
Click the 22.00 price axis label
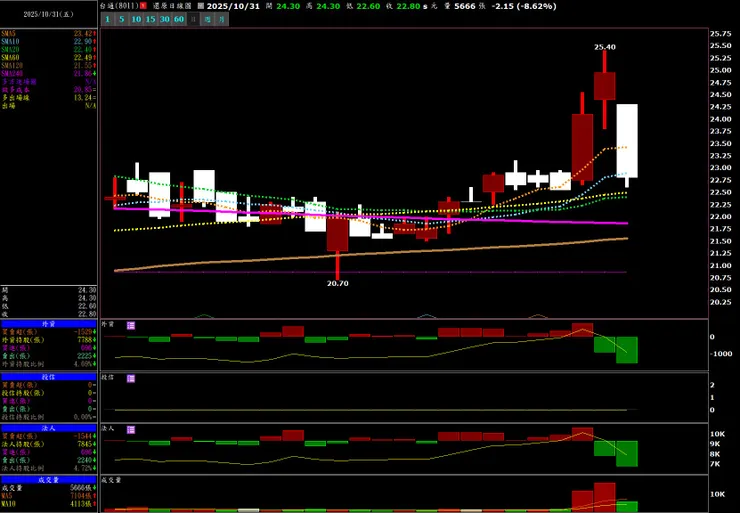coord(721,217)
